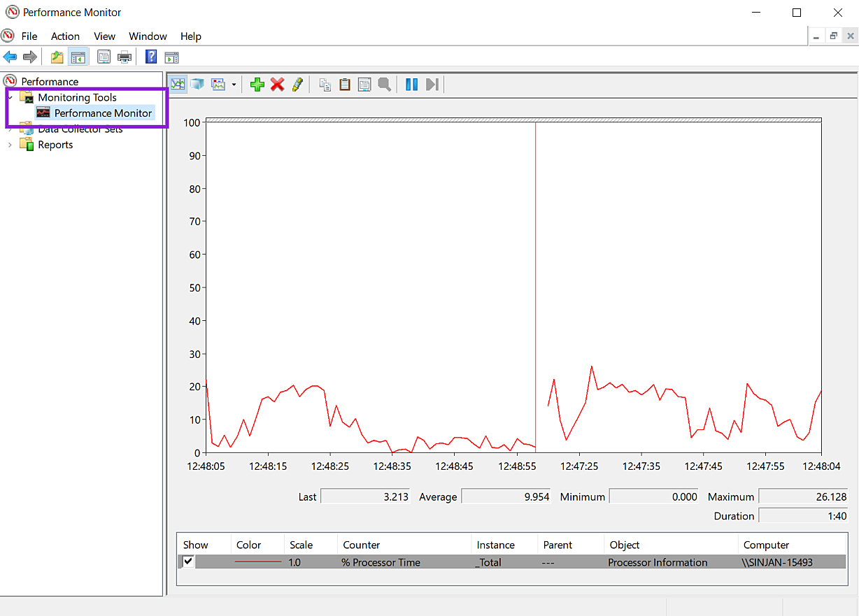Click the Freeze Display pause button
The image size is (859, 616).
pos(412,85)
